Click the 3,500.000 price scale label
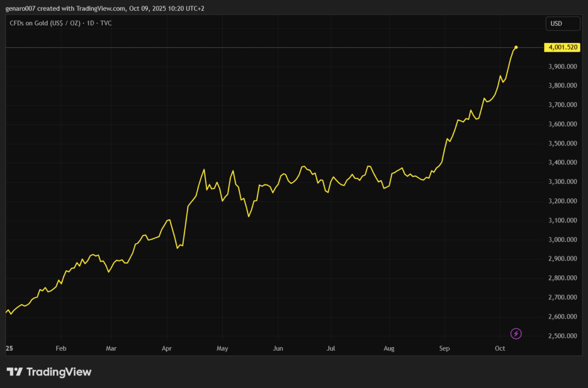The image size is (588, 388). coord(563,144)
